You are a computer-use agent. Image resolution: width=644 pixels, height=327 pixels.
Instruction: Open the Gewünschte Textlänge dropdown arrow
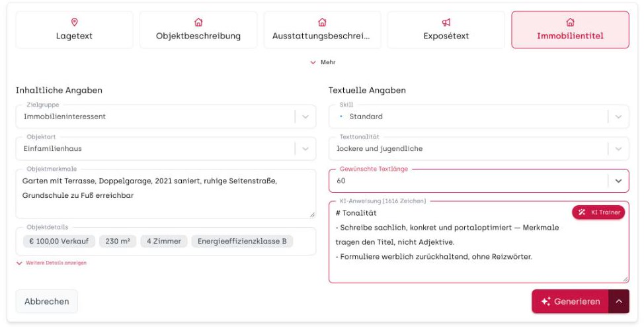[x=618, y=181]
